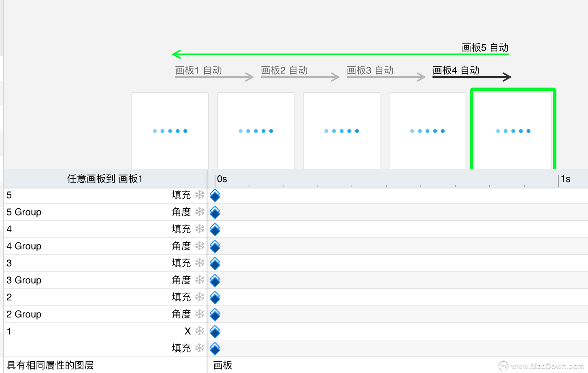Click the green 画板5 自动 transition arrow

click(x=340, y=54)
